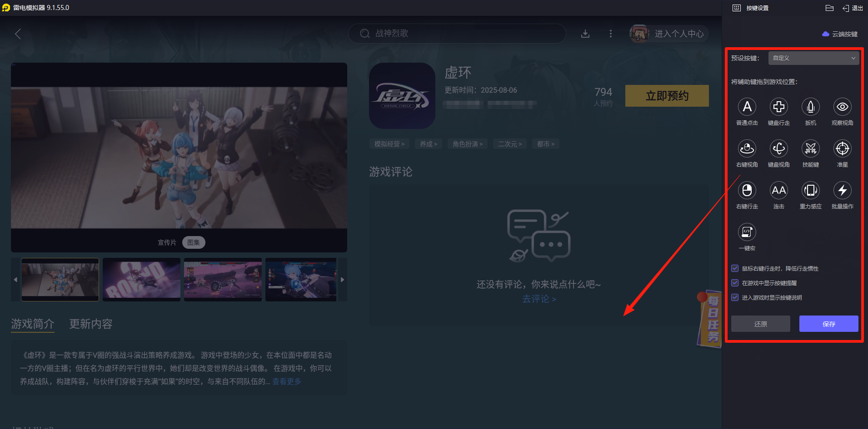This screenshot has height=429, width=868.
Task: Click the 游戏评论 heading
Action: (x=391, y=172)
